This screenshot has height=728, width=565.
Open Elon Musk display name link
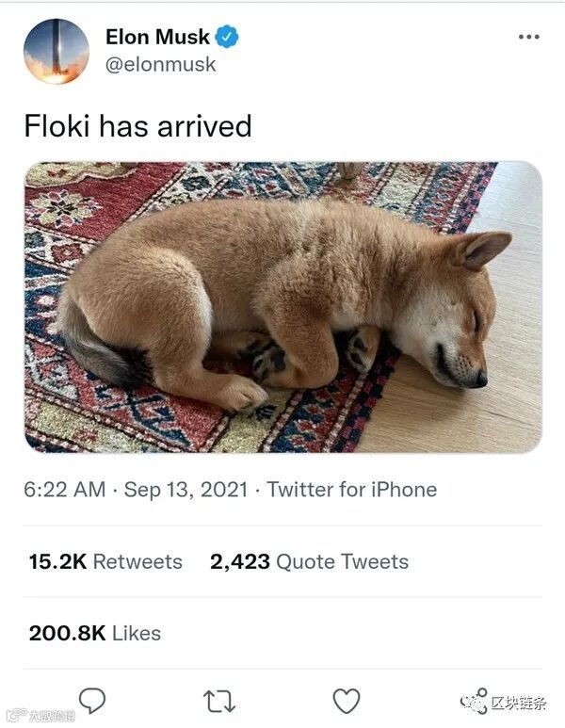click(x=157, y=38)
